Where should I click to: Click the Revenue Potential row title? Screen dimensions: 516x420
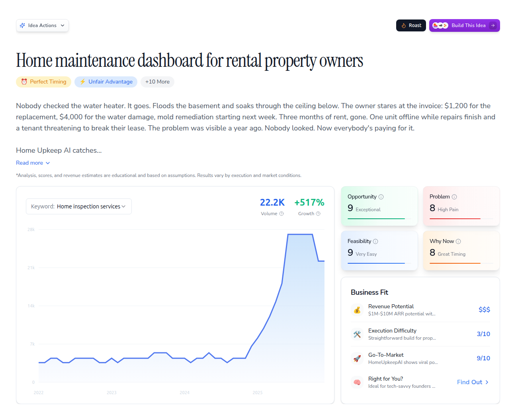point(391,306)
